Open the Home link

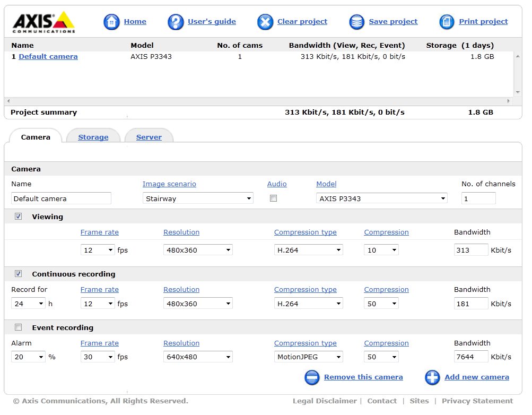point(135,21)
